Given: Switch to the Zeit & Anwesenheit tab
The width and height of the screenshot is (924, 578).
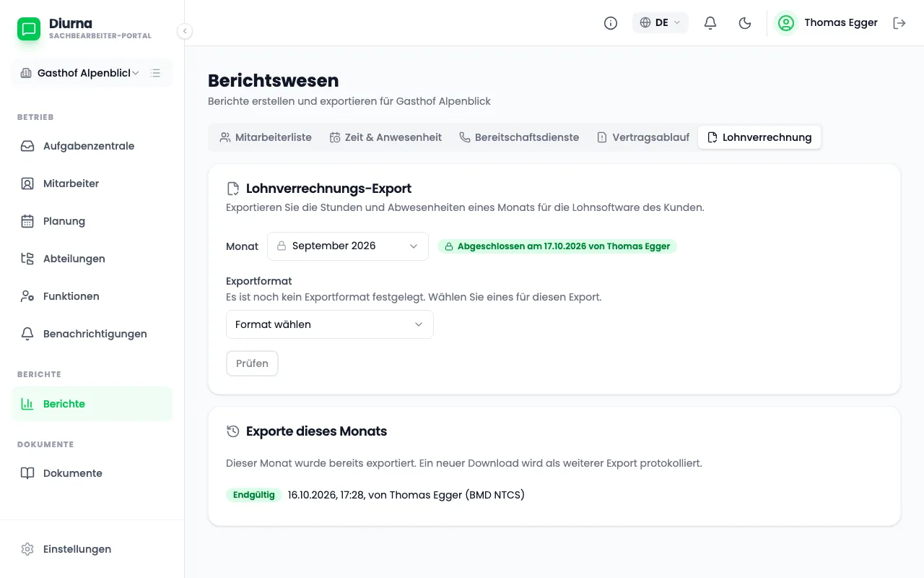Looking at the screenshot, I should 385,137.
